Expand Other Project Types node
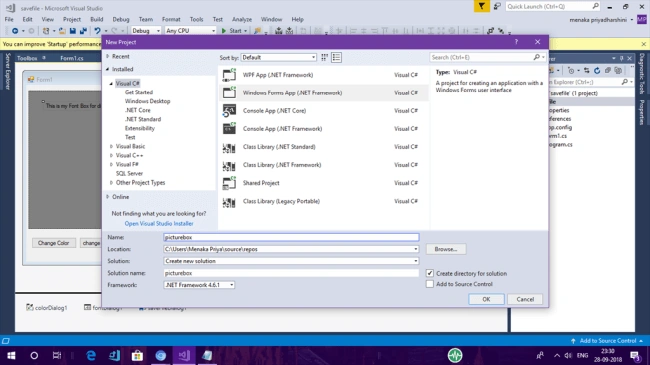Screen dimensions: 650x365 pos(111,182)
